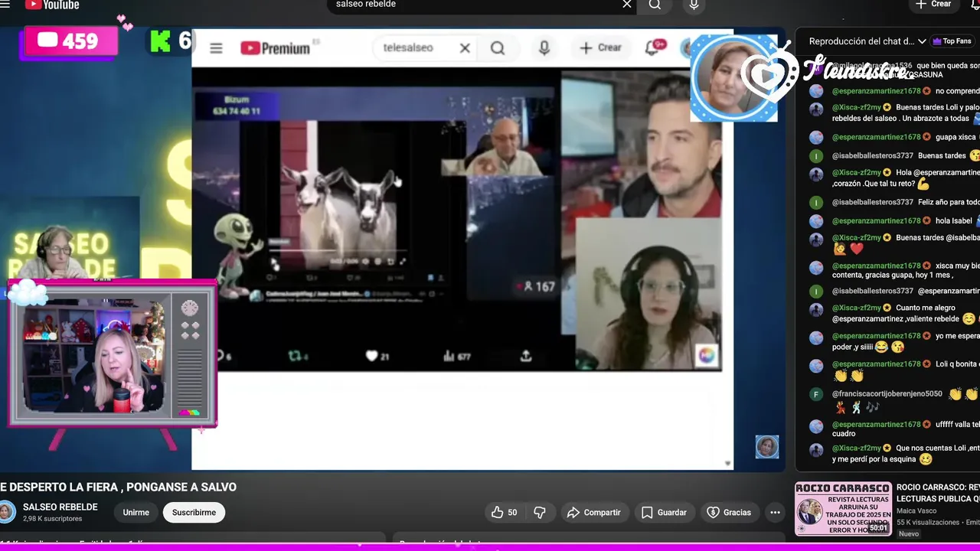Click the embedded fullscreen icon in goat clip
980x551 pixels.
(x=403, y=261)
